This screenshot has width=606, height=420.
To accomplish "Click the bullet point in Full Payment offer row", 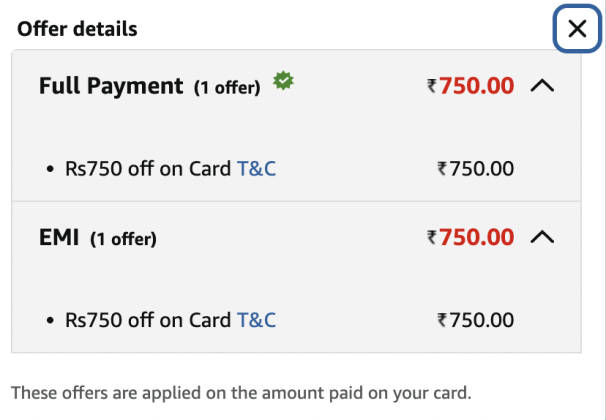I will tap(51, 170).
